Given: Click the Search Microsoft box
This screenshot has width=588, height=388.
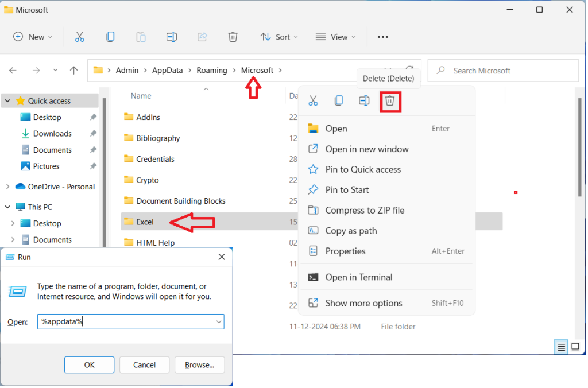Looking at the screenshot, I should [x=503, y=71].
